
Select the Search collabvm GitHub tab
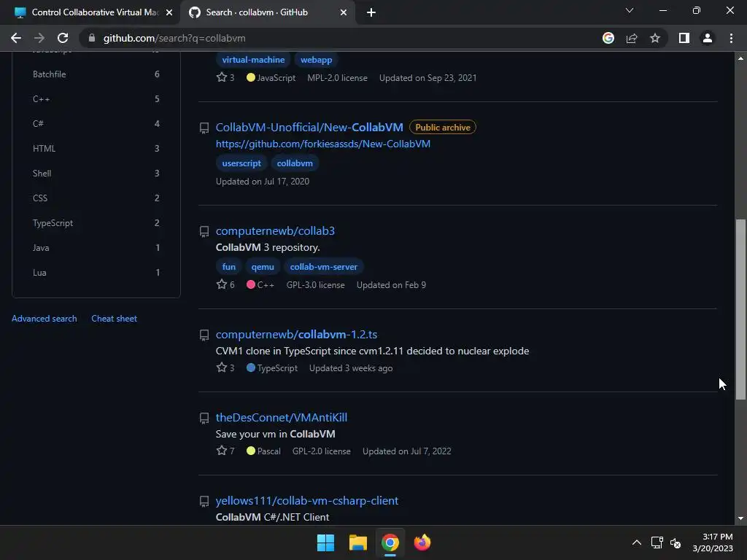(268, 12)
